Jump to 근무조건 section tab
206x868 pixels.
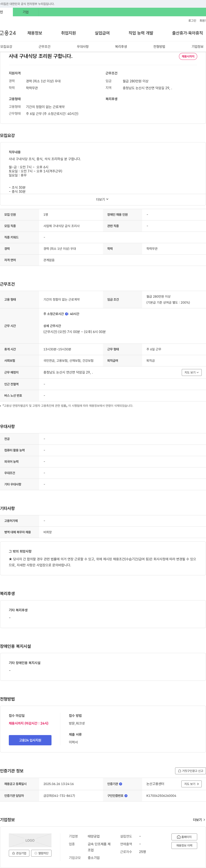pyautogui.click(x=44, y=47)
